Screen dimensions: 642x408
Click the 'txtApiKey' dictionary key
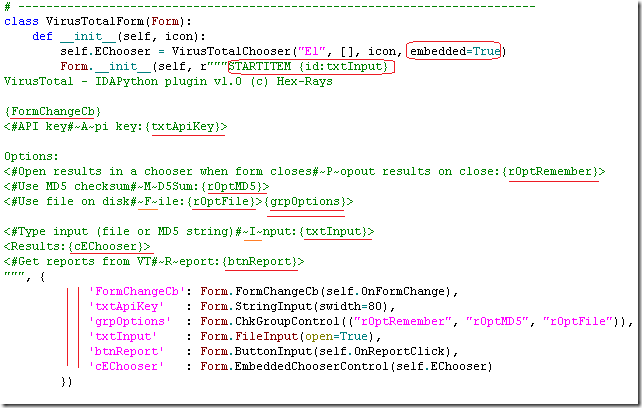coord(127,306)
